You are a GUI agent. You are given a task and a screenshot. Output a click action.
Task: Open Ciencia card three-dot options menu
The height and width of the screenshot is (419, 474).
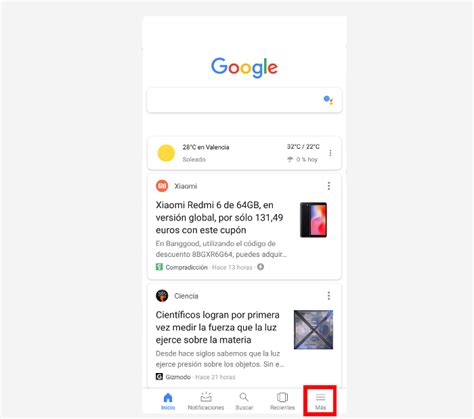[329, 296]
